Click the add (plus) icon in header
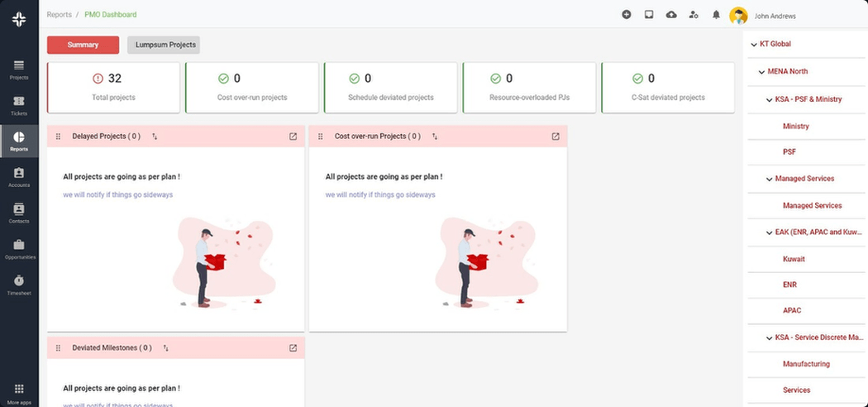Viewport: 868px width, 407px height. [x=627, y=15]
